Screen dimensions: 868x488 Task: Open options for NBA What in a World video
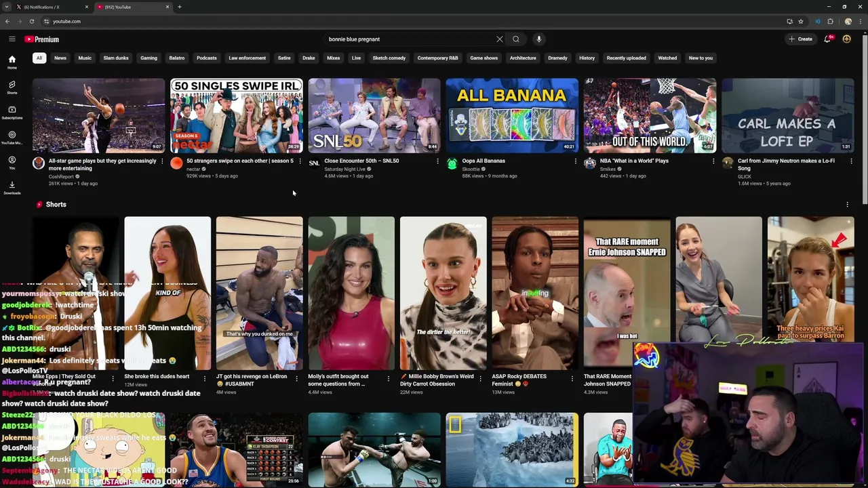point(713,161)
